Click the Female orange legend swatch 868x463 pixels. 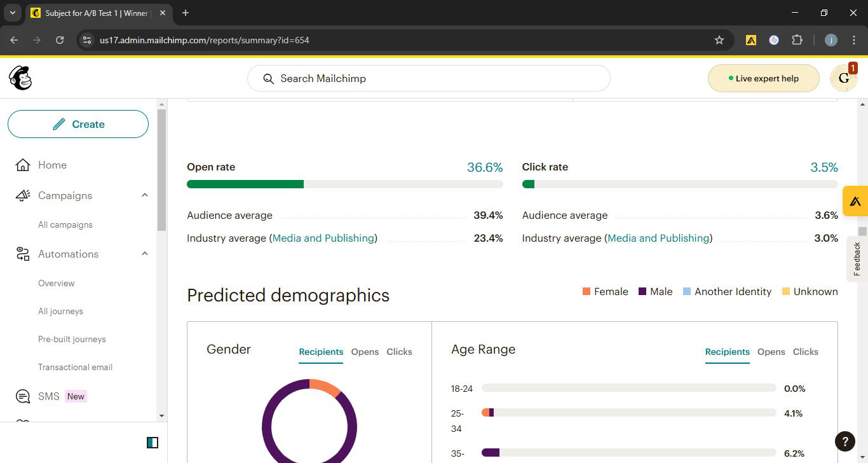tap(587, 292)
